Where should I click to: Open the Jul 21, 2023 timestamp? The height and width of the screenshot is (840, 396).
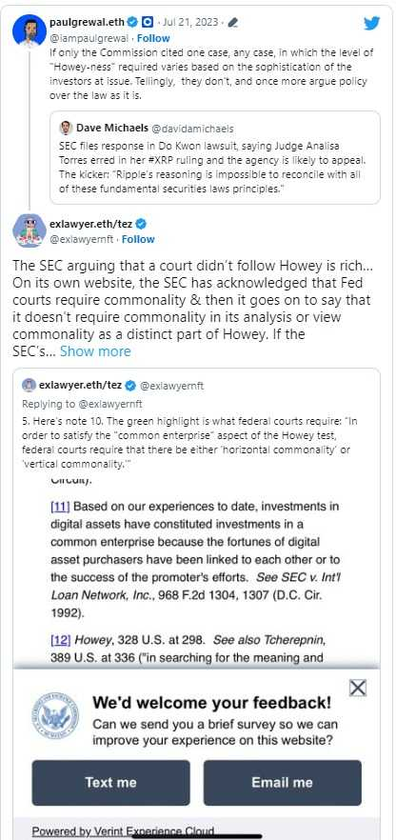(195, 22)
